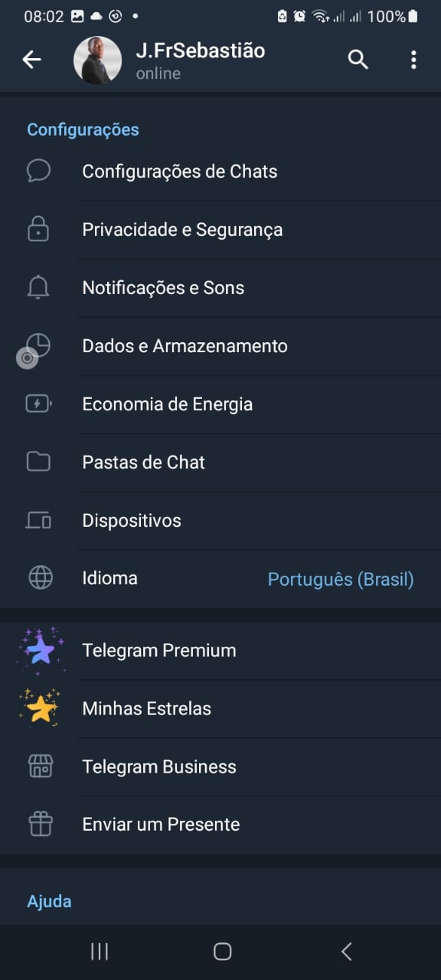The image size is (441, 980).
Task: Tap the Android home navigation button
Action: 222,952
